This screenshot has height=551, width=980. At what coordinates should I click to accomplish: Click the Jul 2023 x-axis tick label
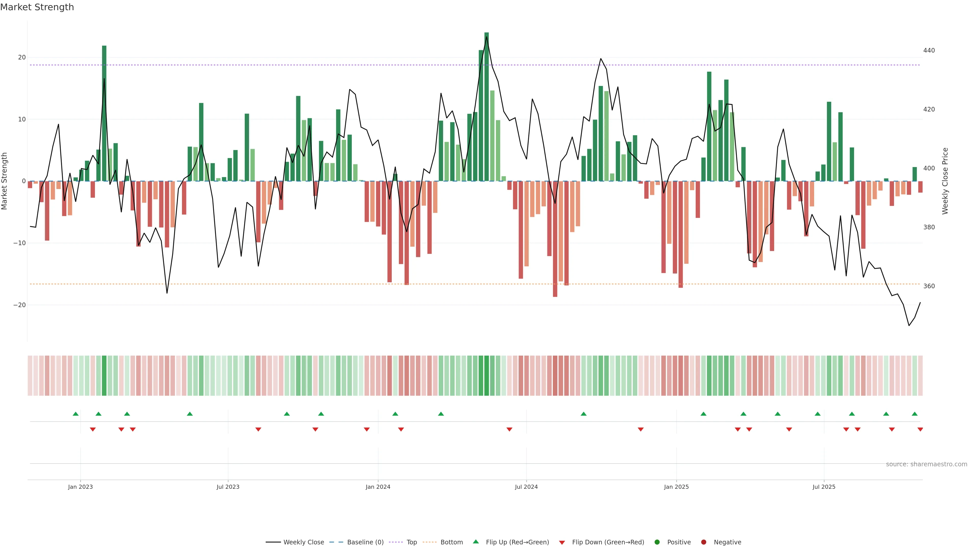tap(228, 487)
